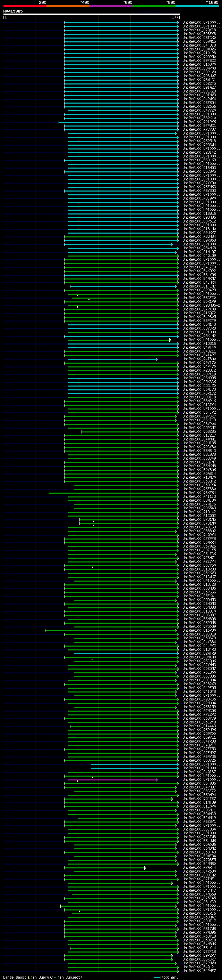222x980 pixels.
Task: Select label UniRef100_Q16P30
Action: click(x=199, y=631)
